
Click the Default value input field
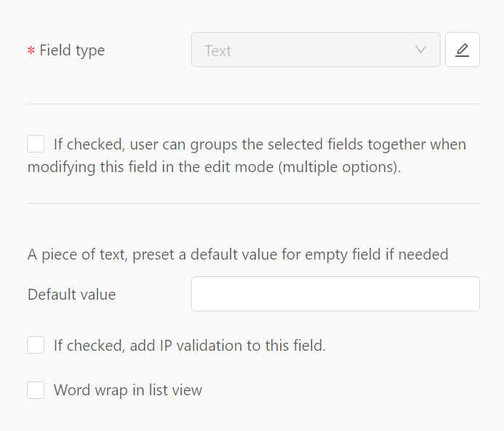[336, 294]
